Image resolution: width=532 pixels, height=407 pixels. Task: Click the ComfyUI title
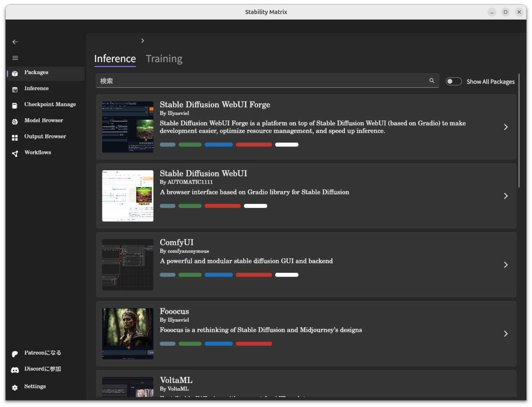click(176, 243)
